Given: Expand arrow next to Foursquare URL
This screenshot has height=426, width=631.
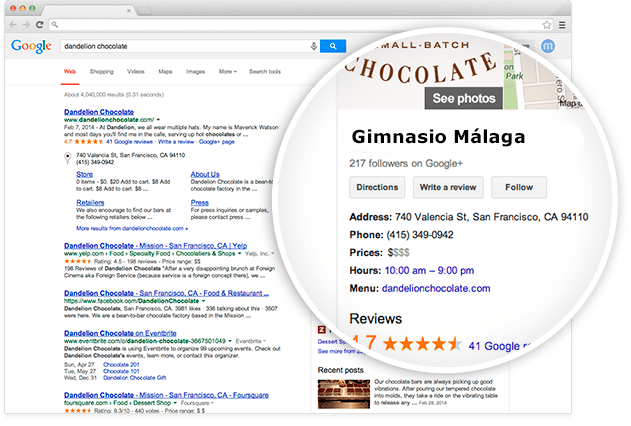Looking at the screenshot, I should [x=175, y=403].
